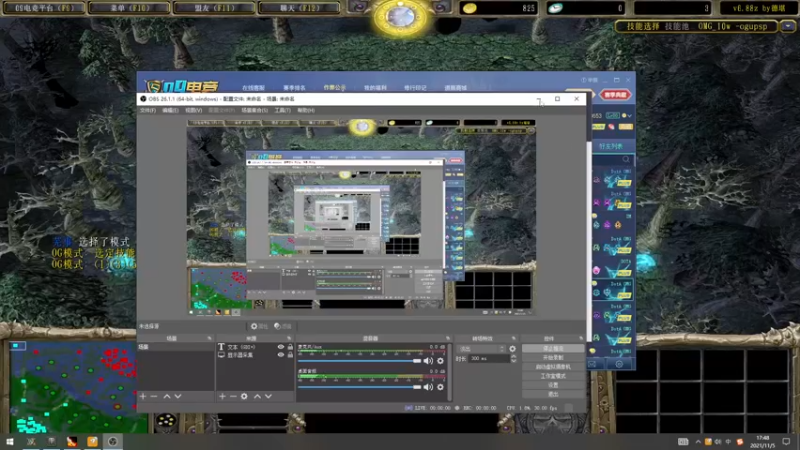Pop out the scenes dock panel icon
The width and height of the screenshot is (800, 450).
pos(209,338)
